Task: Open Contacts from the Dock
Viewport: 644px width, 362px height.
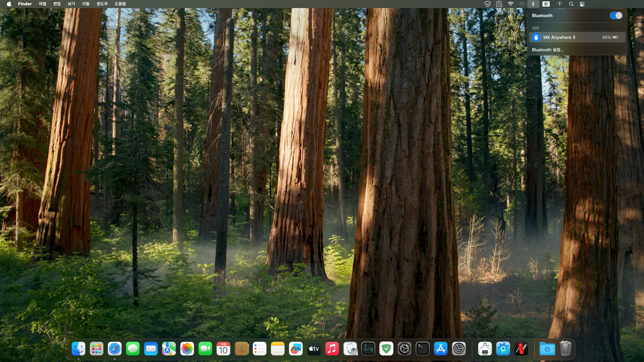Action: (x=241, y=349)
